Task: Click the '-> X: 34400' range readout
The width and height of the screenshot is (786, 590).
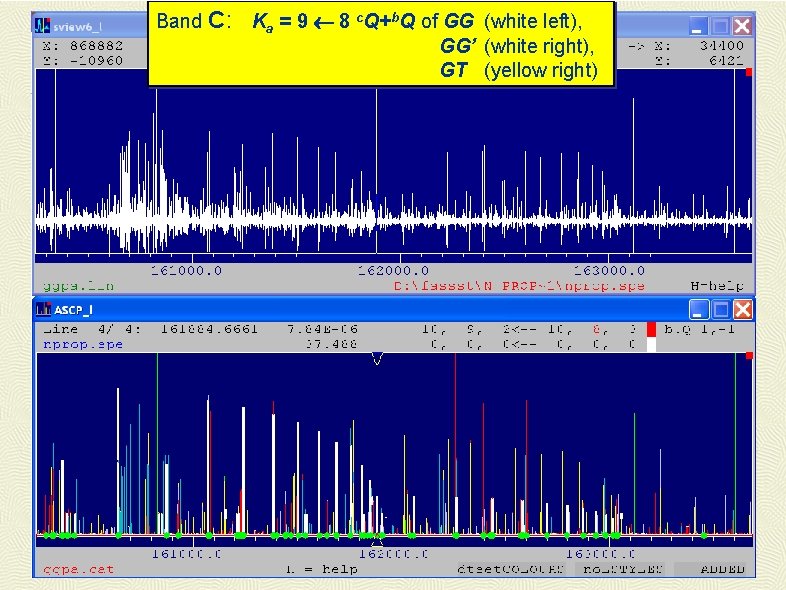Action: click(x=686, y=46)
